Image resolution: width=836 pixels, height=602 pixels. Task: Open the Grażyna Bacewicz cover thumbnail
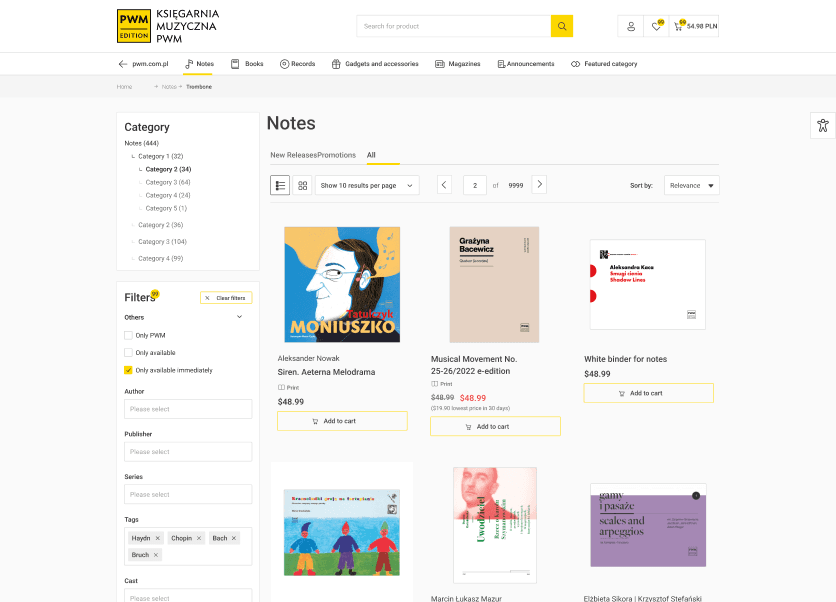pos(494,285)
